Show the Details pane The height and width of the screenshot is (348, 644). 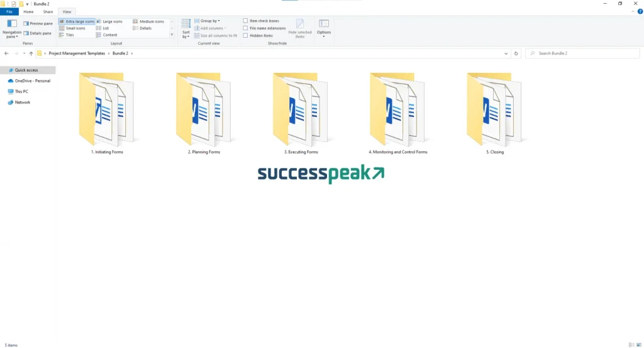[x=37, y=33]
